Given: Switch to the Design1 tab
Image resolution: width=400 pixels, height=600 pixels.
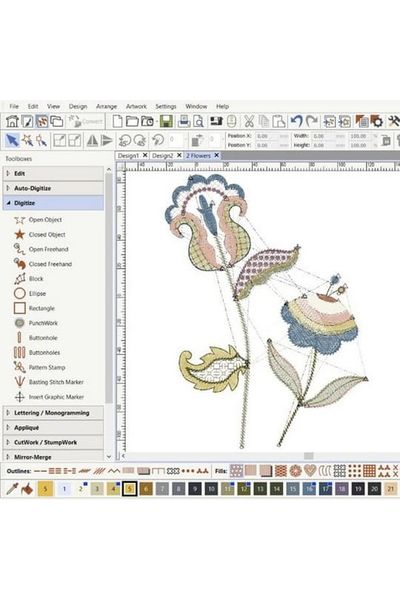Looking at the screenshot, I should [128, 155].
